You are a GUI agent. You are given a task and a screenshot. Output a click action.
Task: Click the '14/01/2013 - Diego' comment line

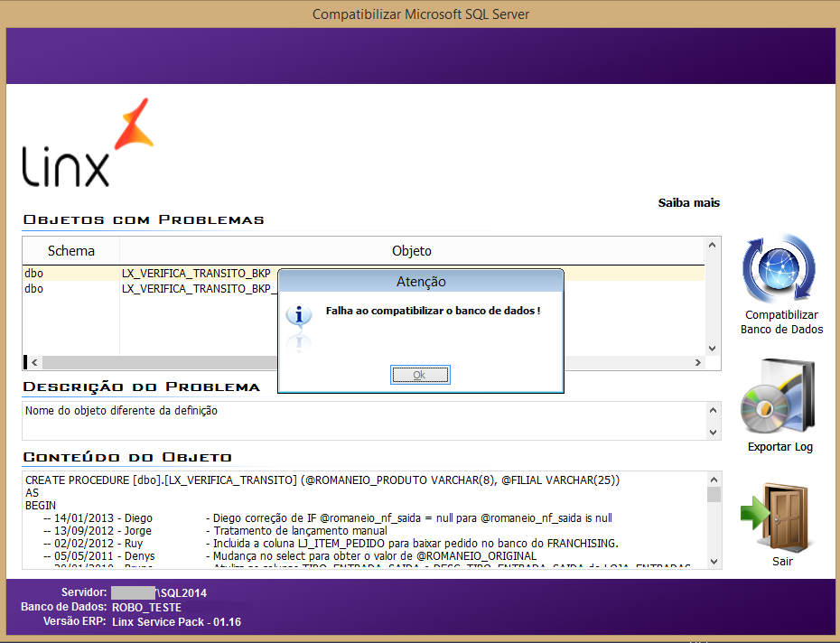[x=327, y=518]
